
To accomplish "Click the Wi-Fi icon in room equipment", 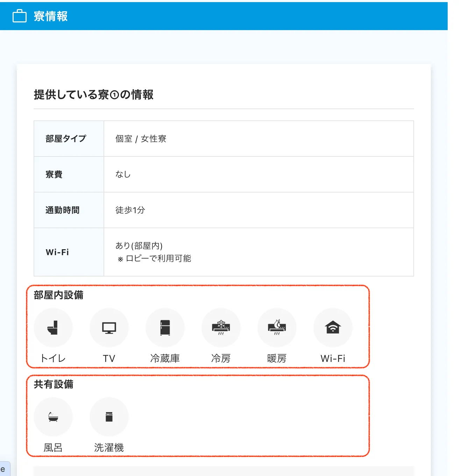I will click(333, 327).
